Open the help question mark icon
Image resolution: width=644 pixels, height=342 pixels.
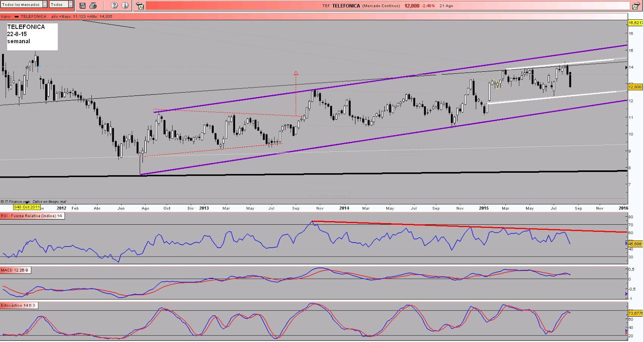(x=114, y=5)
